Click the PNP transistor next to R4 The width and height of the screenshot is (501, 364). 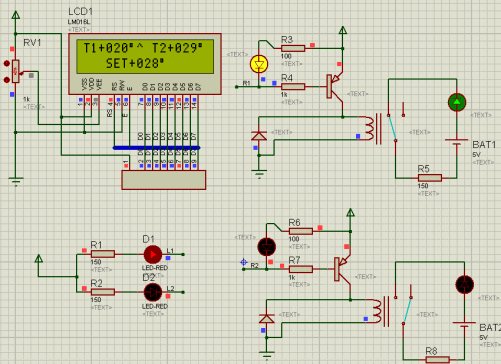pyautogui.click(x=335, y=87)
